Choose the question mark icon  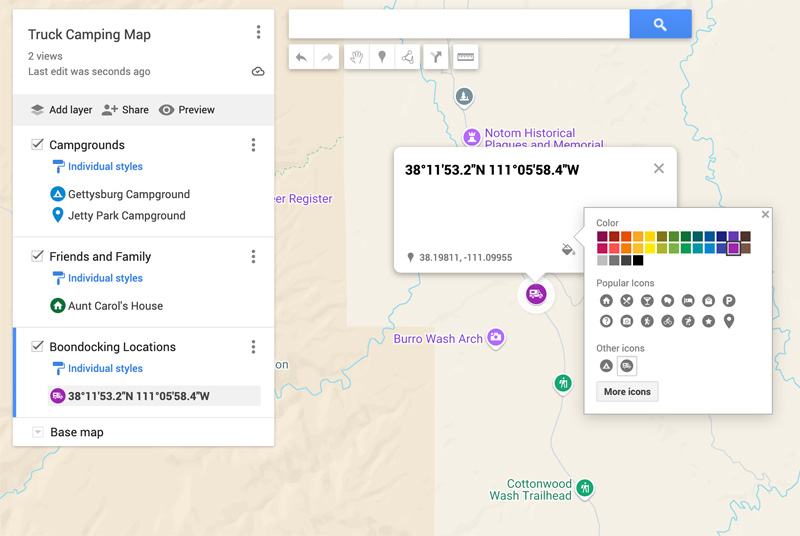606,321
